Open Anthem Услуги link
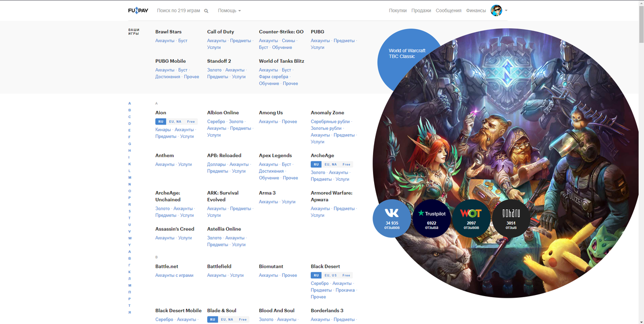This screenshot has height=324, width=644. pos(185,165)
